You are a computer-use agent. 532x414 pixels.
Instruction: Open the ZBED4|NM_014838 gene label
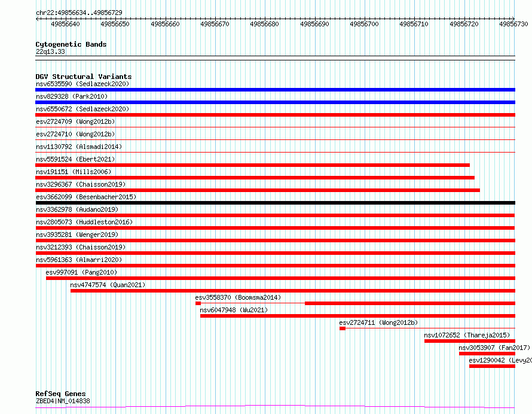tap(63, 401)
